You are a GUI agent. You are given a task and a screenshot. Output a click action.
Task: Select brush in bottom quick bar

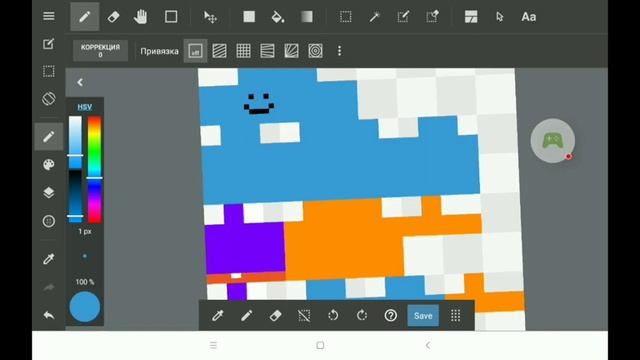pos(247,316)
